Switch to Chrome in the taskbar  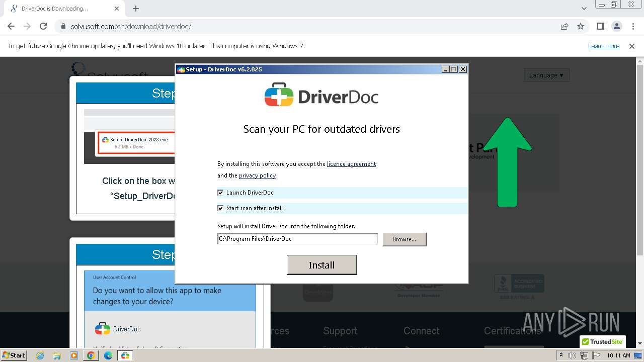click(91, 355)
